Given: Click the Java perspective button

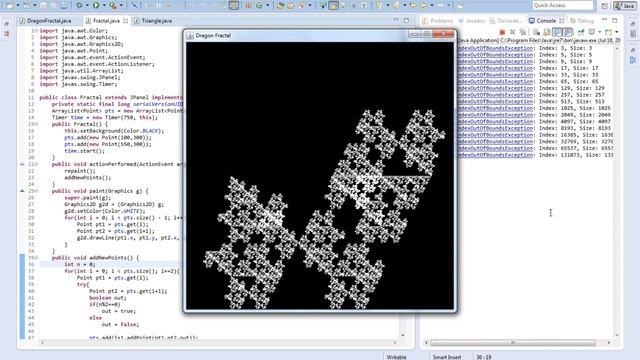Looking at the screenshot, I should tap(624, 6).
